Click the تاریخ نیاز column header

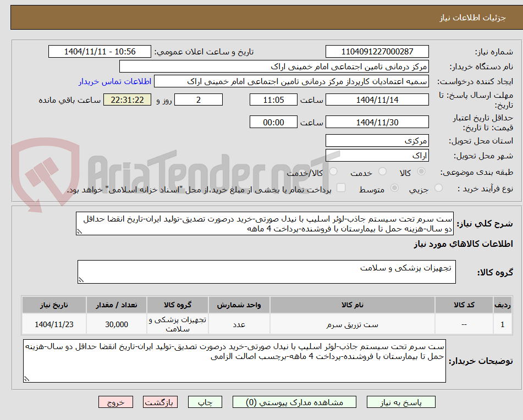(54, 305)
